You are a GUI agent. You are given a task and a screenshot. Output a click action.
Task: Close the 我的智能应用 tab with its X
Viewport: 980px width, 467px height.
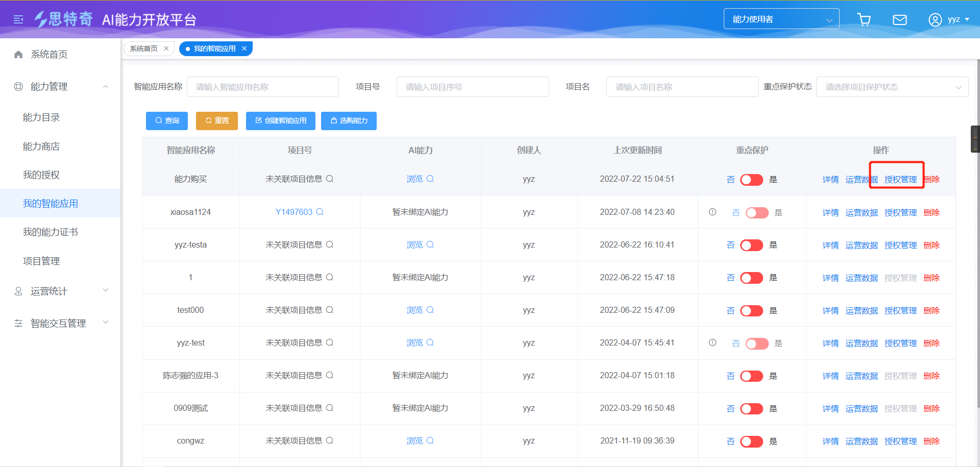pos(244,48)
